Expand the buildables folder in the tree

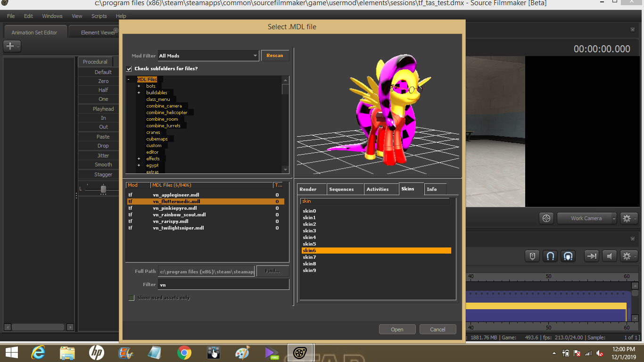click(x=139, y=93)
